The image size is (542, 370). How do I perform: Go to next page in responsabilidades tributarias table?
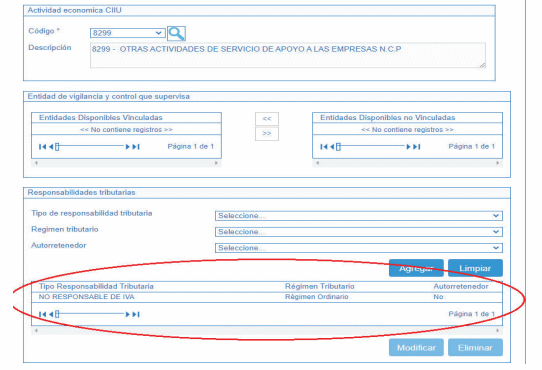click(128, 314)
